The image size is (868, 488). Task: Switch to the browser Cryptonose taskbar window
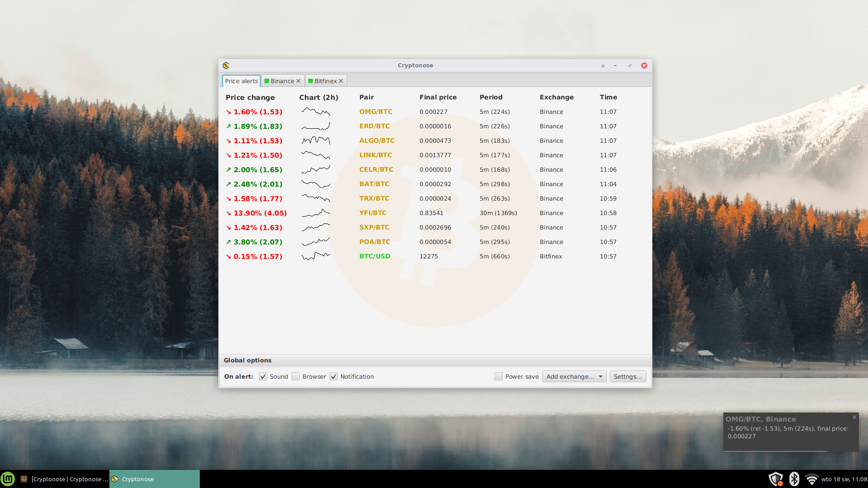64,479
